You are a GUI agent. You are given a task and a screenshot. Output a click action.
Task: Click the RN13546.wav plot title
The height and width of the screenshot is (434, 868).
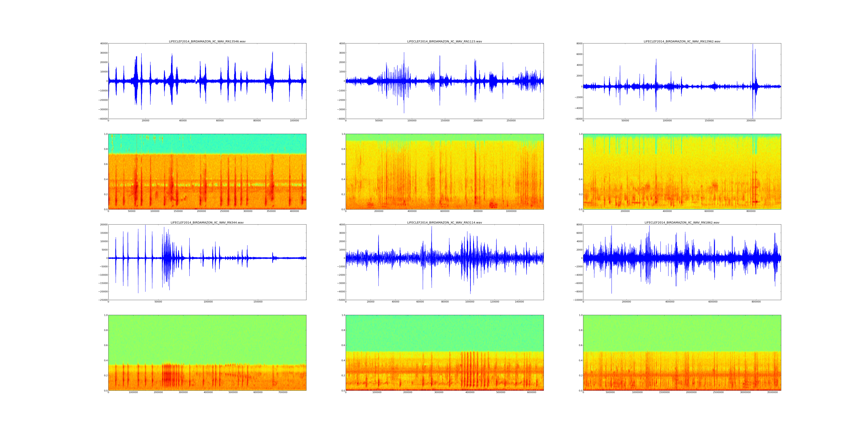coord(207,41)
